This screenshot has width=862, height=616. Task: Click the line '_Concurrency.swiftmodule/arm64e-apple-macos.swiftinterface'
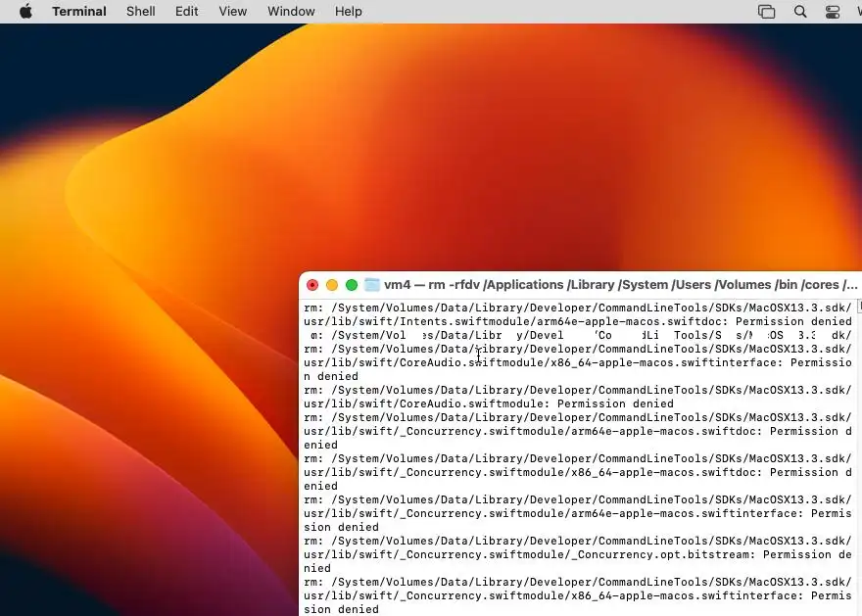coord(577,514)
